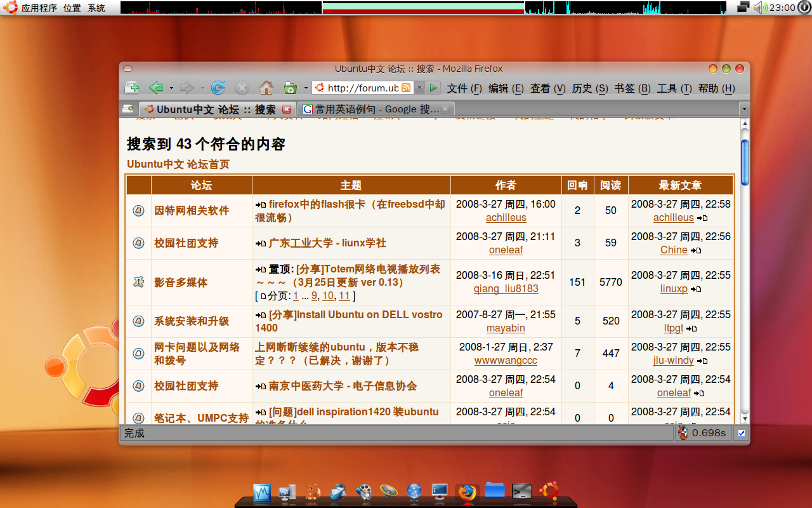Launch the terminal from the dock
The image size is (812, 508).
tap(522, 491)
